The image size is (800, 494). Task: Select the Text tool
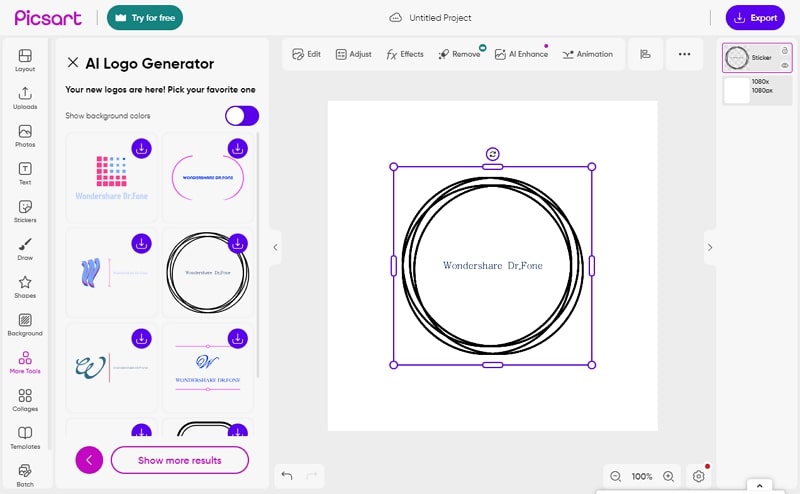[25, 174]
